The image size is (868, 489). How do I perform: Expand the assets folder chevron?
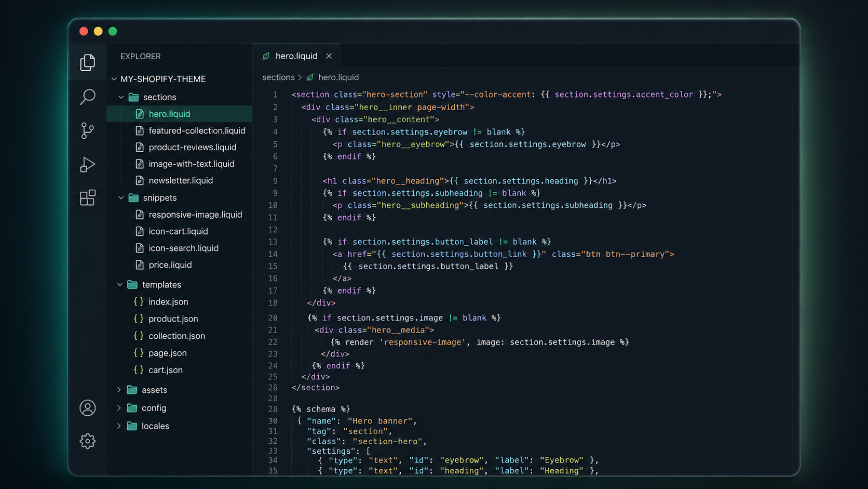tap(119, 390)
